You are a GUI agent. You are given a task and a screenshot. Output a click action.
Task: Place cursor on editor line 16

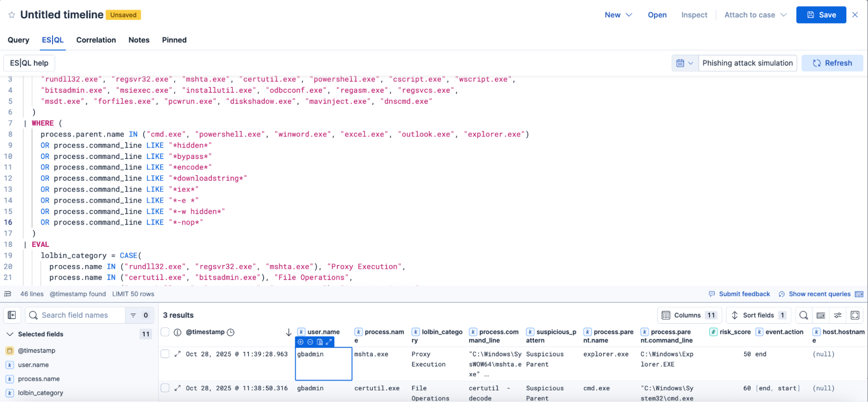point(122,223)
